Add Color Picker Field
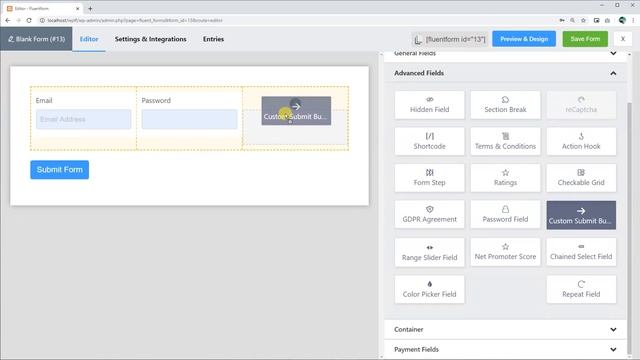Viewport: 640px width, 360px height. tap(429, 289)
